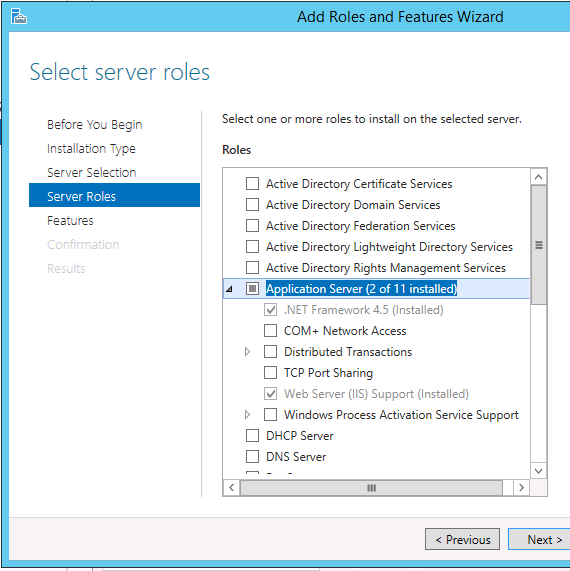
Task: Select the Server Roles step
Action: (114, 195)
